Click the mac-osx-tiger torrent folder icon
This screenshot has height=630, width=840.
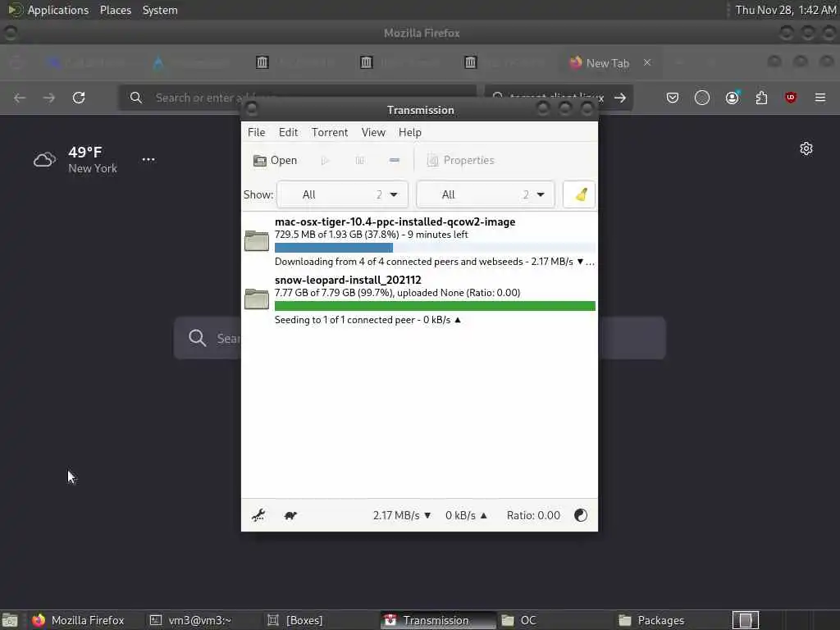point(257,240)
